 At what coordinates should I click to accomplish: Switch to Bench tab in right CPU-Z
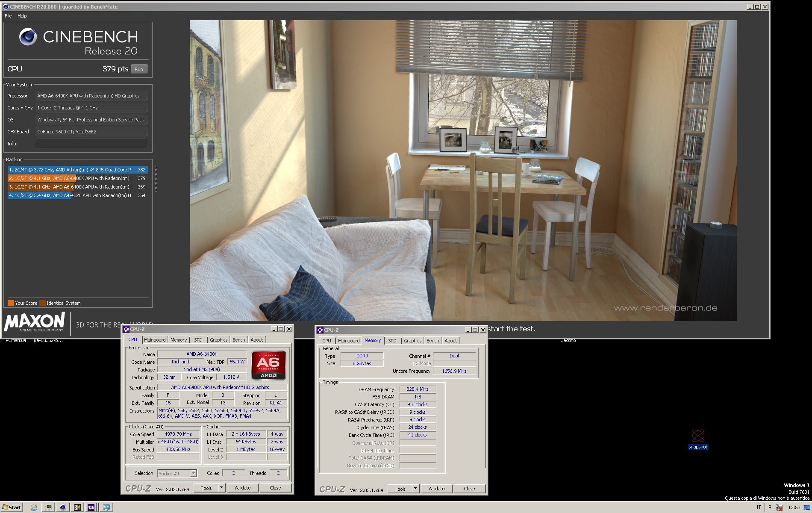pyautogui.click(x=433, y=341)
